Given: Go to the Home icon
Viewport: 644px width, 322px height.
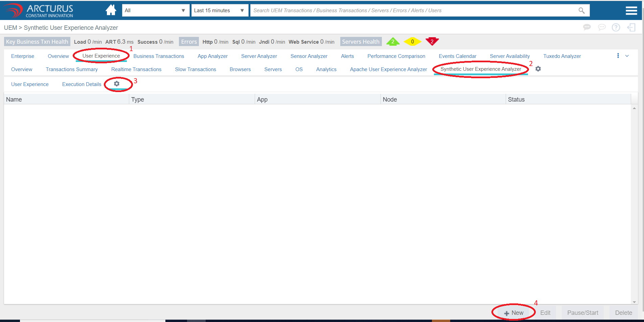Looking at the screenshot, I should (x=111, y=10).
